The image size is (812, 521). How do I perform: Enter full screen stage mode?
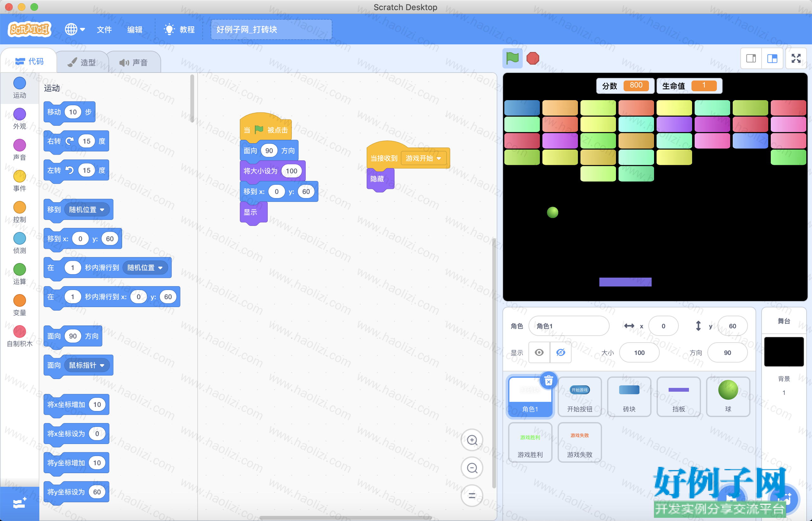pos(796,59)
